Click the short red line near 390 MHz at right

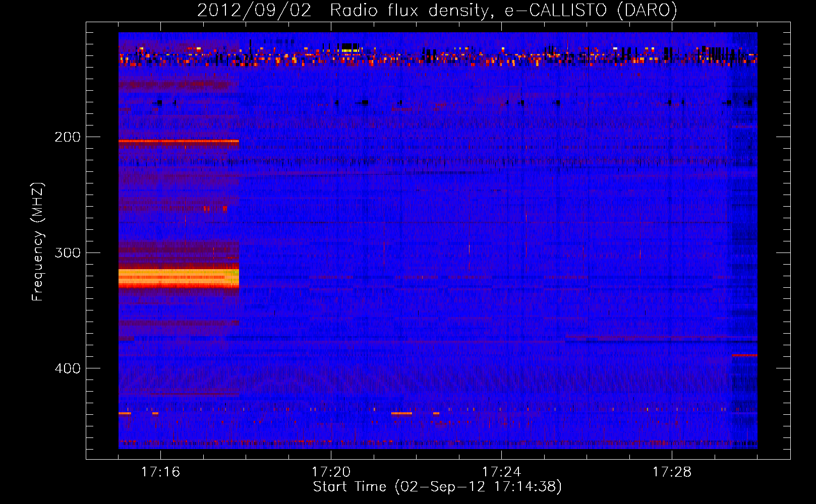(x=744, y=355)
